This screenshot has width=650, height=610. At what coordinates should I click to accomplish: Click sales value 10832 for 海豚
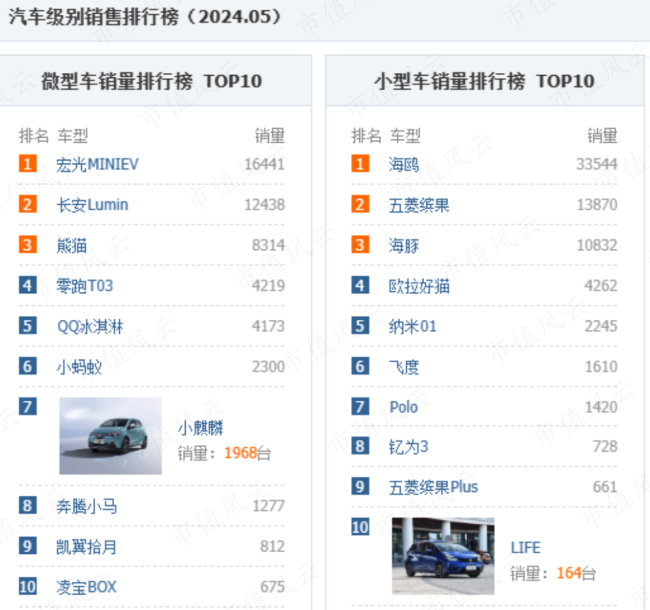tap(597, 245)
